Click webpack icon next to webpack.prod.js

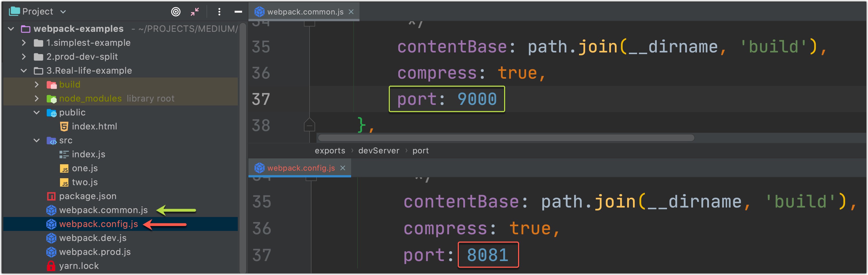tap(51, 252)
